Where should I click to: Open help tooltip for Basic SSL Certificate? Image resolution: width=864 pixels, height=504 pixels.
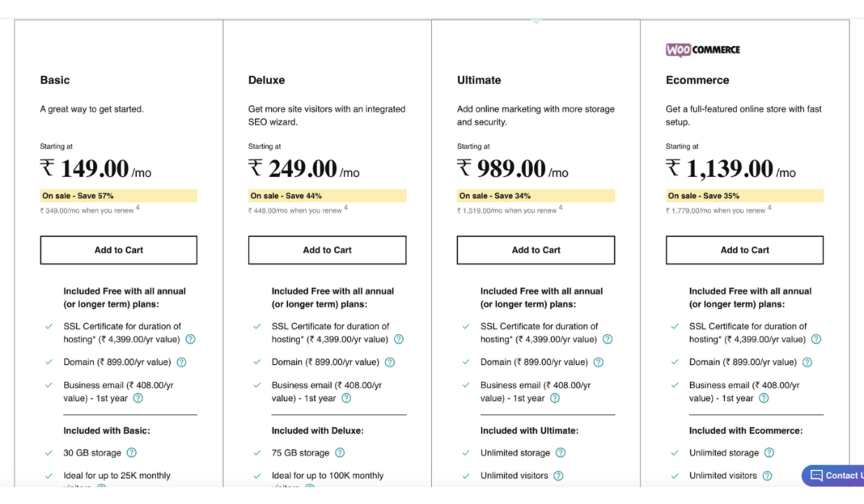point(189,339)
